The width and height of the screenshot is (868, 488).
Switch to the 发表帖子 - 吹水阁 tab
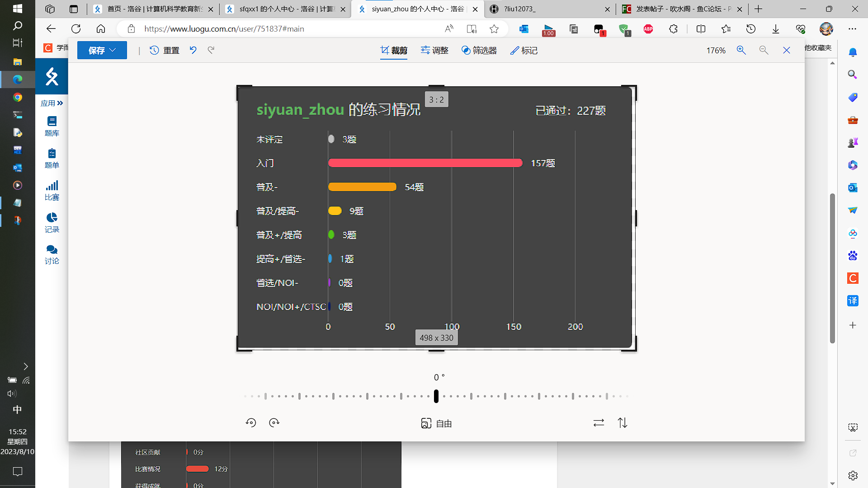pos(682,9)
